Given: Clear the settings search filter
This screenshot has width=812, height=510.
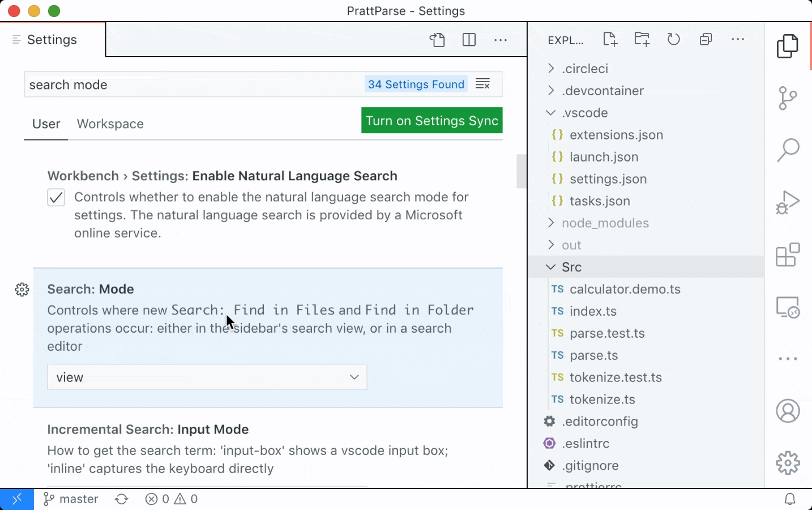Looking at the screenshot, I should click(482, 83).
